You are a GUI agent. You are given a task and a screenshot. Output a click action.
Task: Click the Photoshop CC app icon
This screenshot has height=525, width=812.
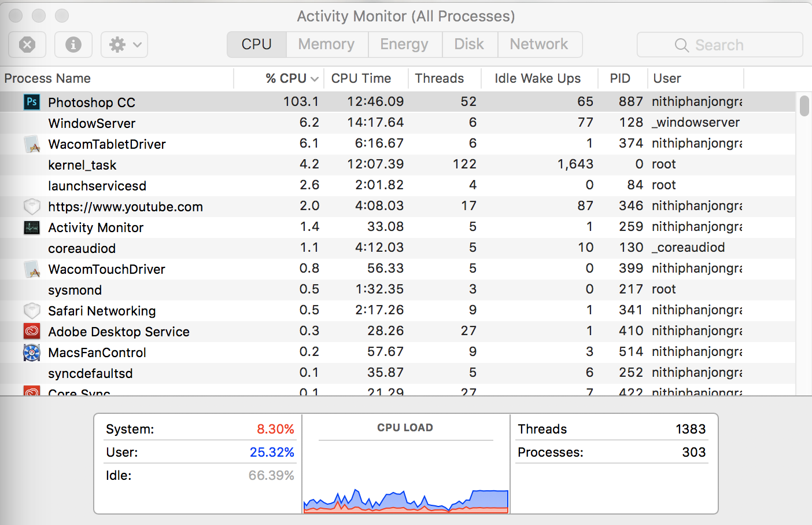click(x=32, y=102)
